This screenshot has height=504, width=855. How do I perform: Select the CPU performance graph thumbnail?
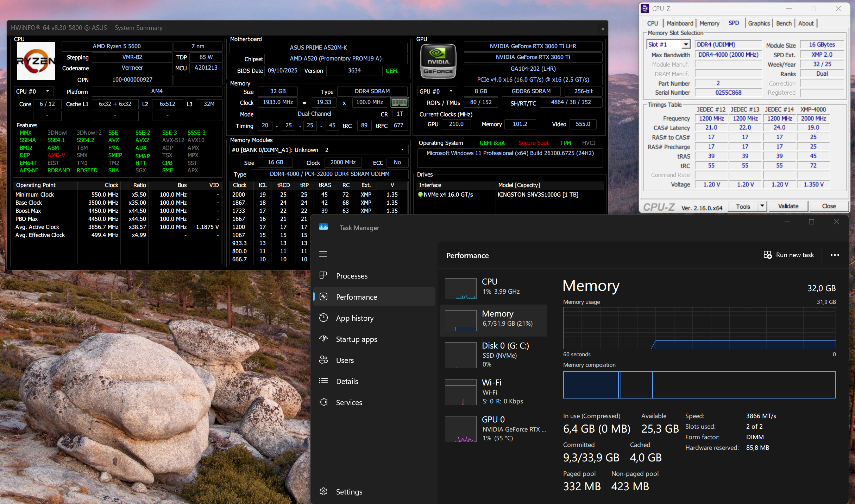460,288
